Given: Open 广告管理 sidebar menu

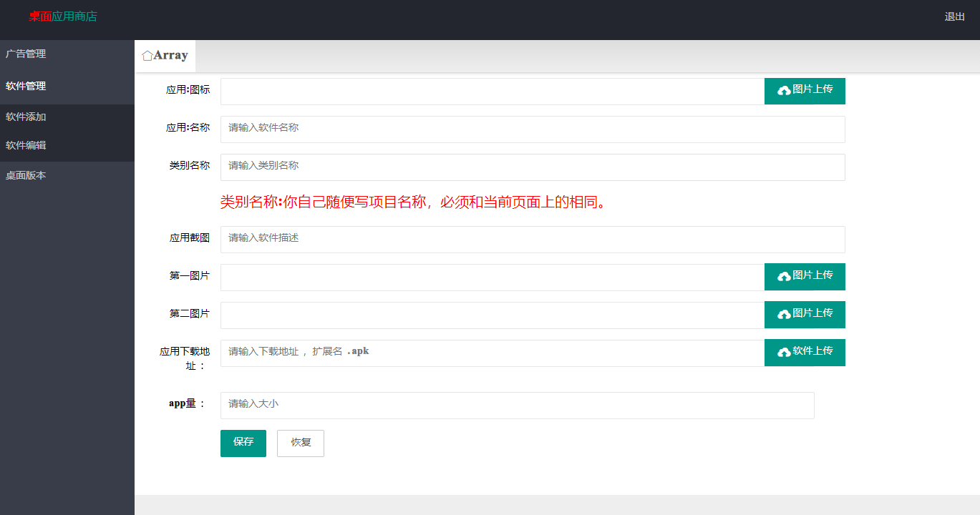Looking at the screenshot, I should [x=26, y=54].
